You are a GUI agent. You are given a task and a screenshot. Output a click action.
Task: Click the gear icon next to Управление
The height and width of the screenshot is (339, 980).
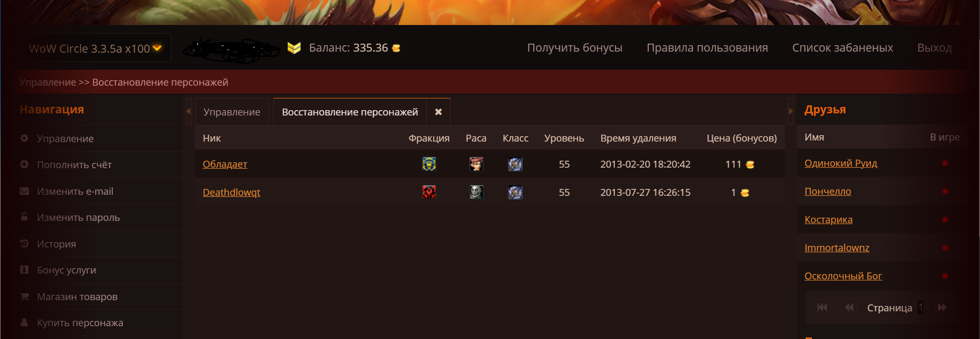point(24,138)
